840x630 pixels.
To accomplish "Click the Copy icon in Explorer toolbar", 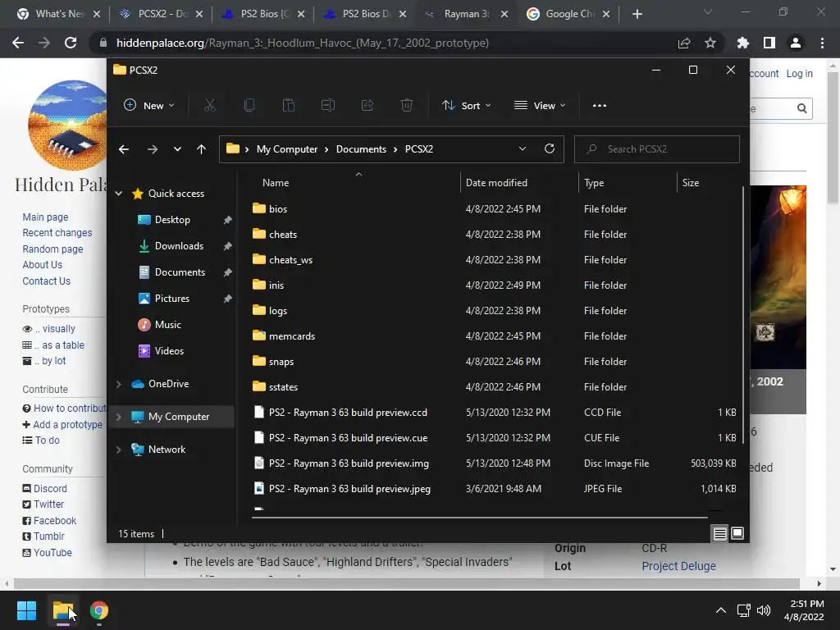I will point(249,106).
